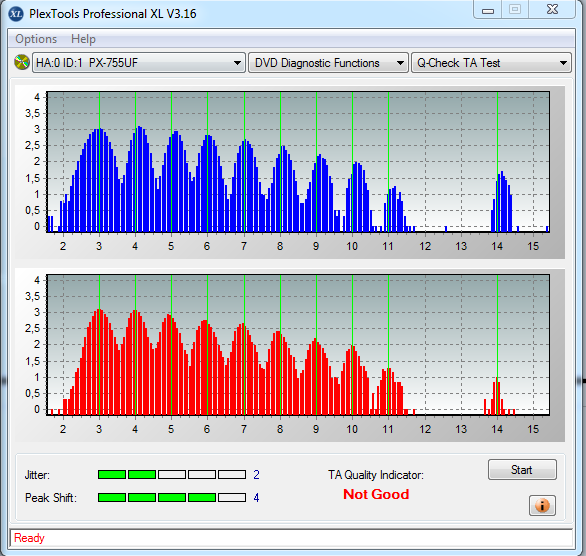The image size is (586, 556).
Task: Click the first green Jitter bar segment
Action: [112, 475]
